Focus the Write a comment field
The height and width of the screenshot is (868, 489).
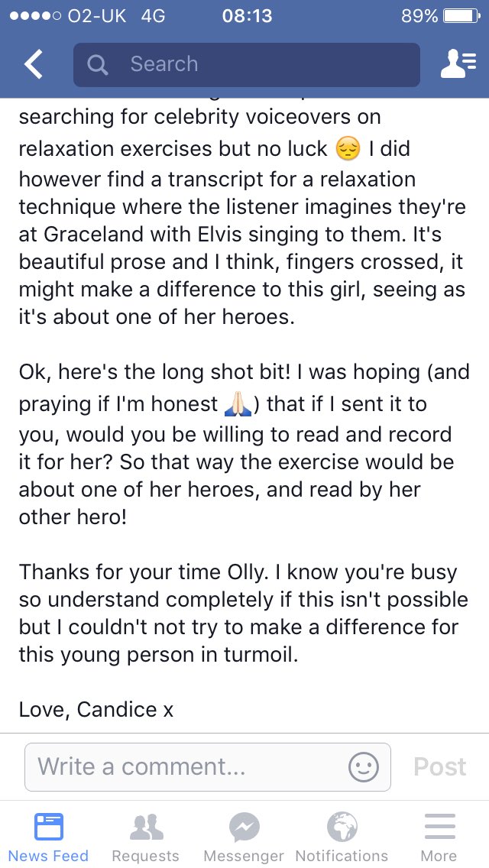208,767
